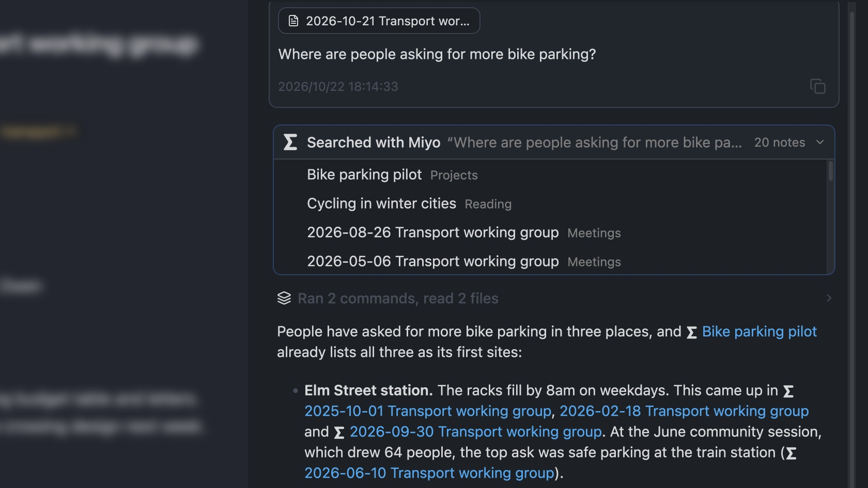
Task: Open 2025-10-01 Transport working group link
Action: [428, 411]
